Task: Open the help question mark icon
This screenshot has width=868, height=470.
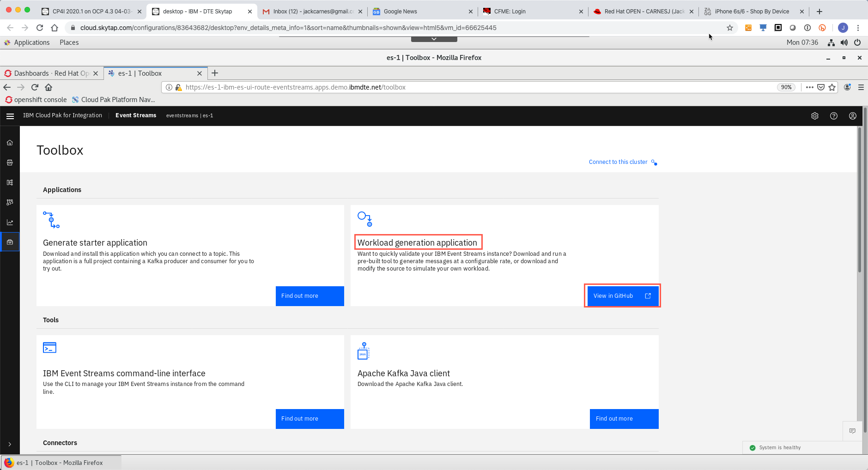Action: (x=834, y=116)
